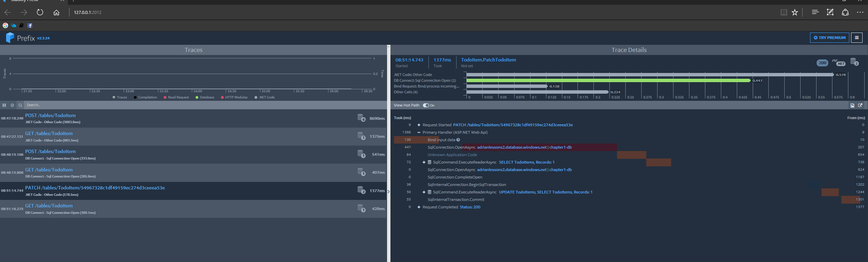Click the .NET Code 0.578 bar
The image size is (868, 262).
coord(650,75)
